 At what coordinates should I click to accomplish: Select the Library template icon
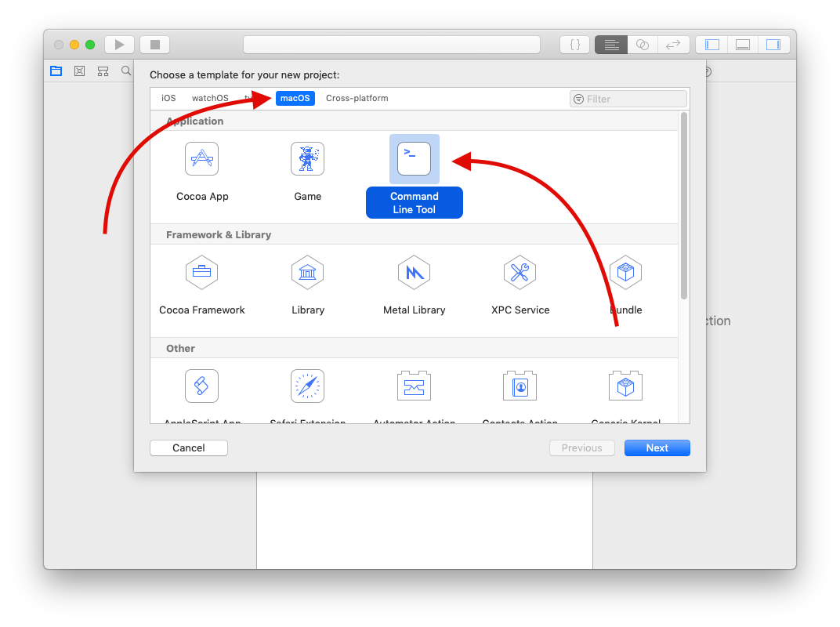[x=307, y=273]
